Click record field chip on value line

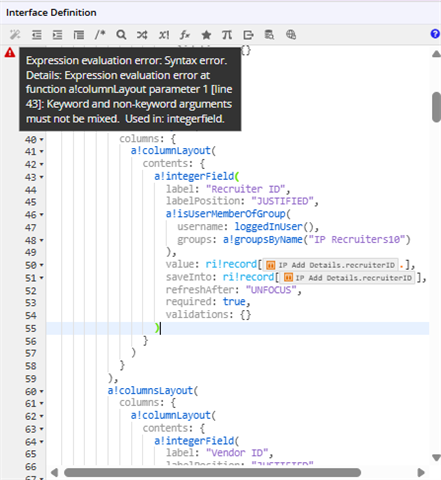[x=331, y=265]
